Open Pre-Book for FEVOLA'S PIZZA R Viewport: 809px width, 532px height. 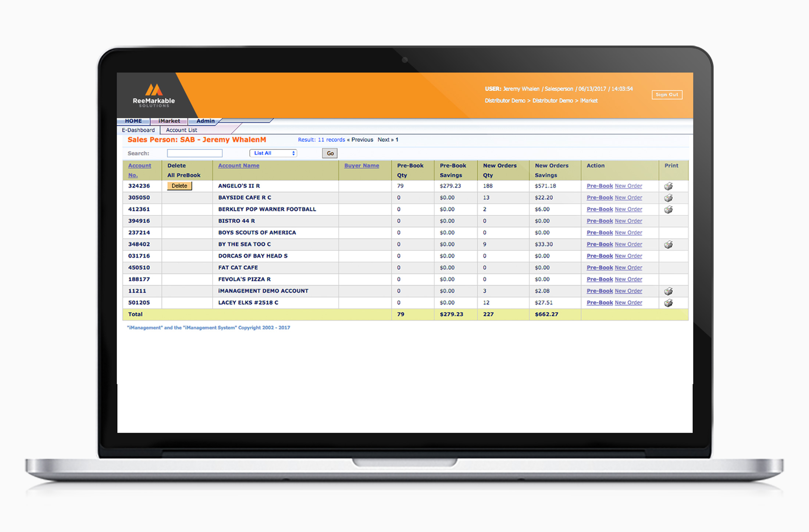tap(600, 280)
